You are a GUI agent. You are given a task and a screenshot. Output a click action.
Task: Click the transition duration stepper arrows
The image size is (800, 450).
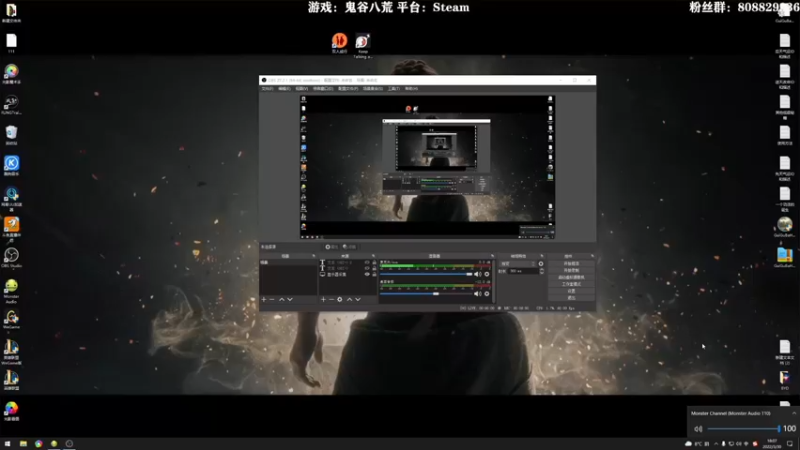click(541, 271)
